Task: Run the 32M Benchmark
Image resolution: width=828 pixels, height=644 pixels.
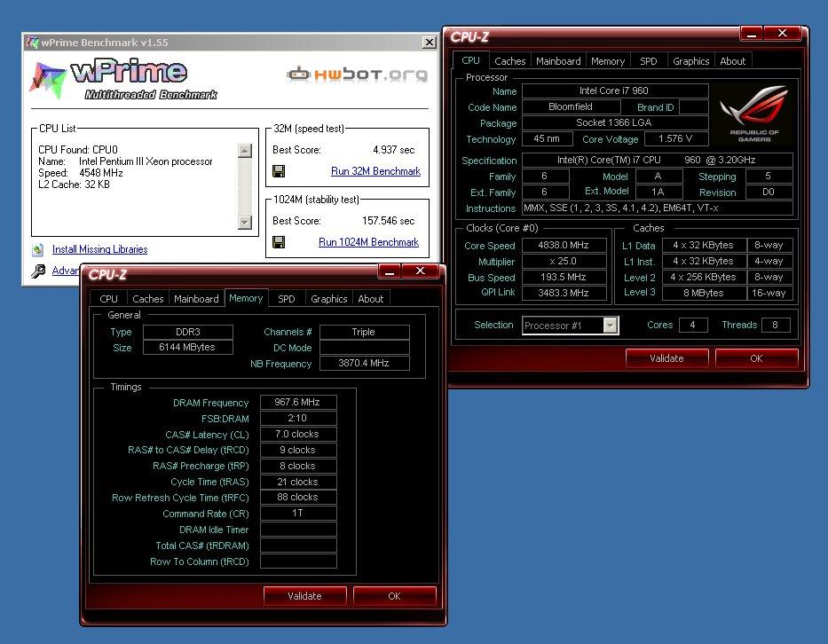Action: pos(375,171)
